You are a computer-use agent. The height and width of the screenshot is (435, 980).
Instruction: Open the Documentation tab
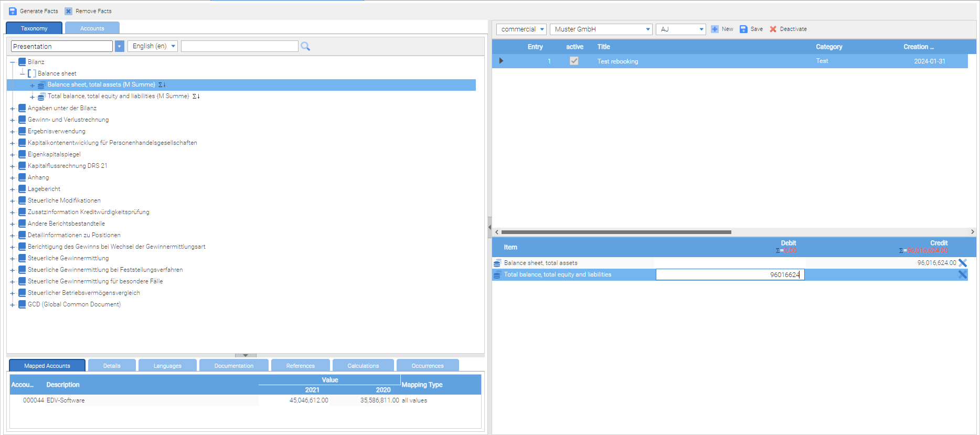pyautogui.click(x=233, y=366)
